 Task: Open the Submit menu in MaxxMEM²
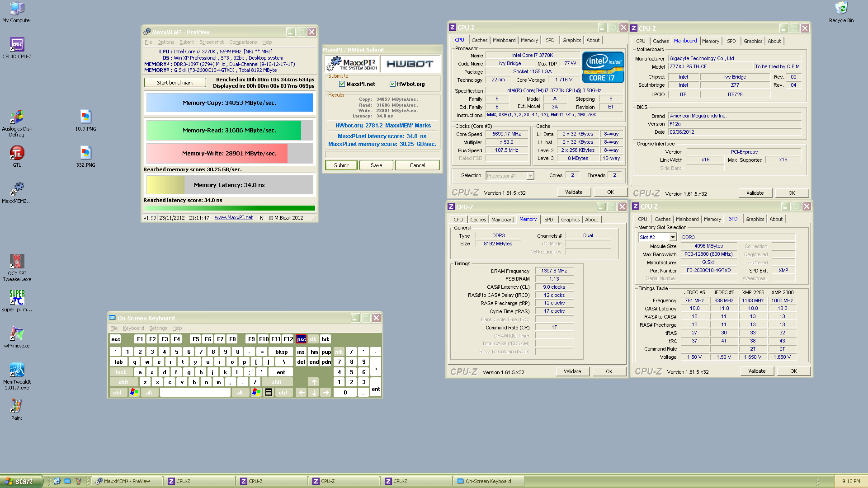click(187, 42)
